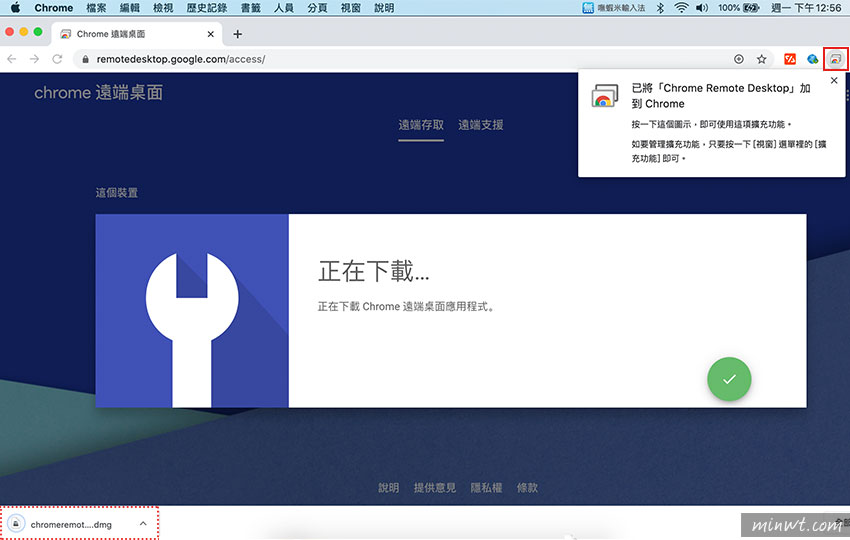Image resolution: width=850 pixels, height=540 pixels.
Task: Click the Chrome Remote Desktop extension icon
Action: pos(835,59)
